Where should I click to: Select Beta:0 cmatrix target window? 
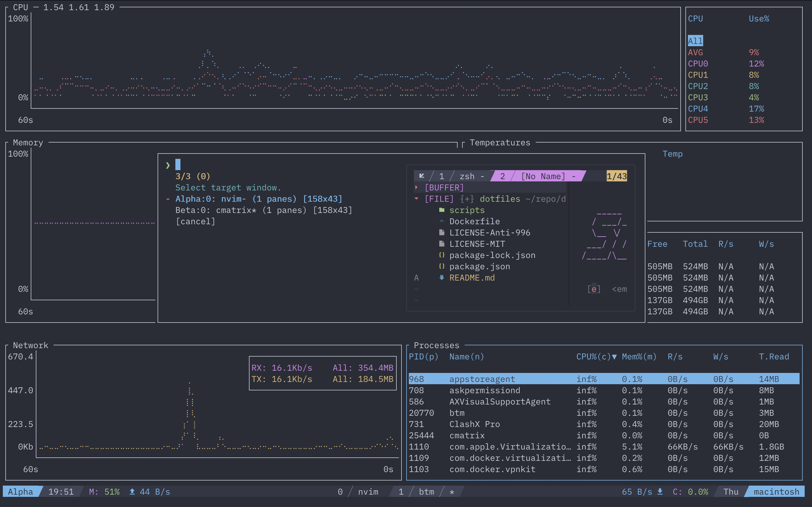[x=263, y=210]
